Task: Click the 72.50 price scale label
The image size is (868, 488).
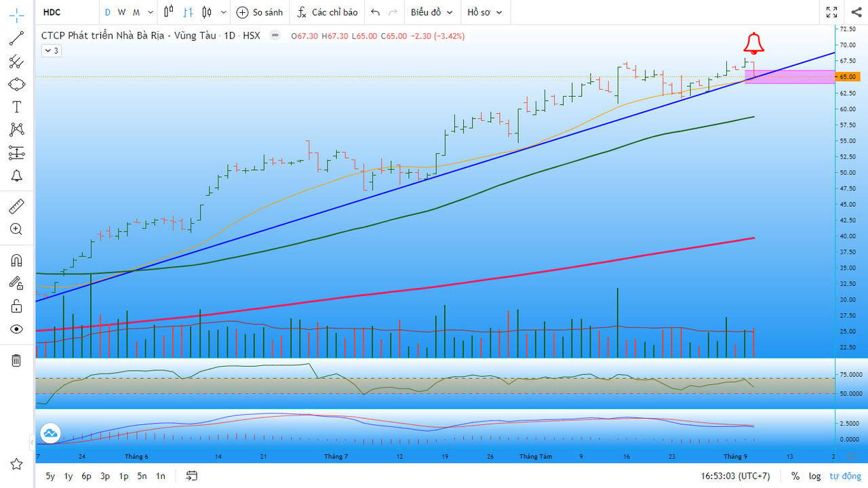Action: [x=848, y=29]
